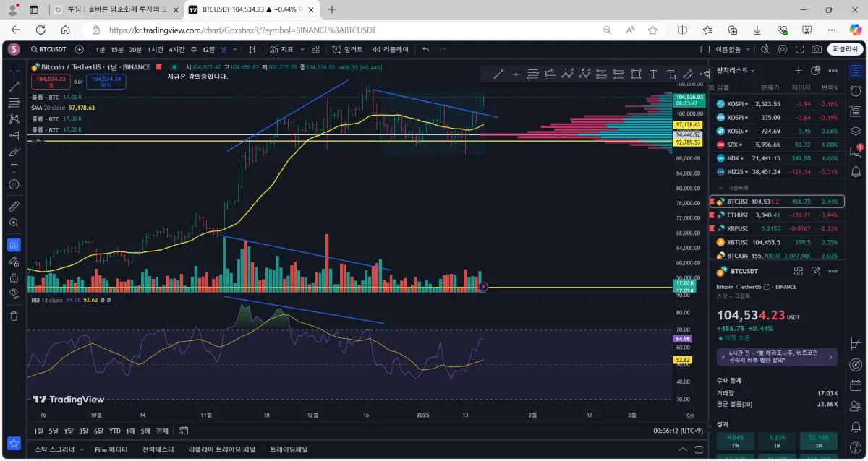Viewport: 868px width, 461px height.
Task: Click the trash icon to remove drawings
Action: tap(14, 316)
